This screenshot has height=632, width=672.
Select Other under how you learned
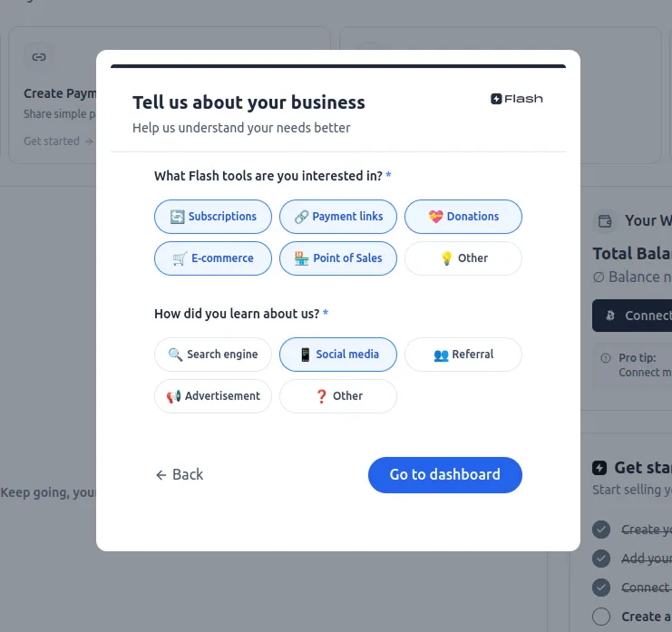click(x=338, y=396)
